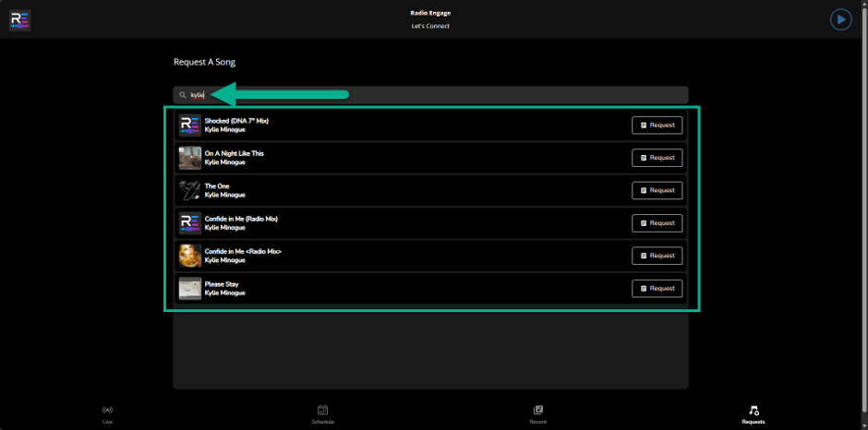Switch to the Schedule tab
The width and height of the screenshot is (868, 430).
(x=323, y=415)
